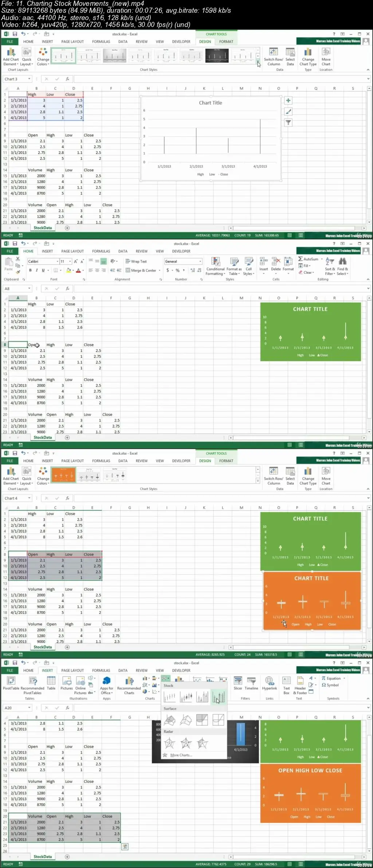Click the Format Painter brush in Clipboard group

(x=18, y=272)
